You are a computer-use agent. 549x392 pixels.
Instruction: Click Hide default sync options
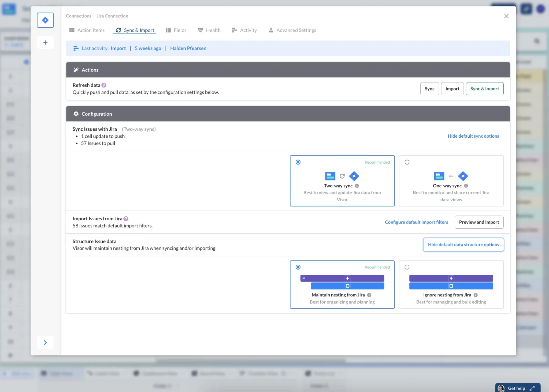click(473, 136)
